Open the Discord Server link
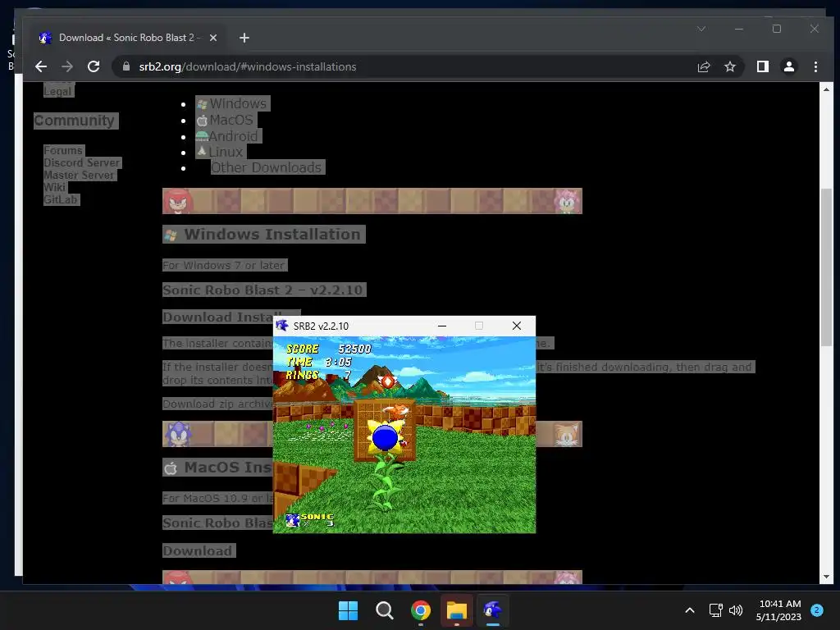The width and height of the screenshot is (840, 630). tap(82, 163)
